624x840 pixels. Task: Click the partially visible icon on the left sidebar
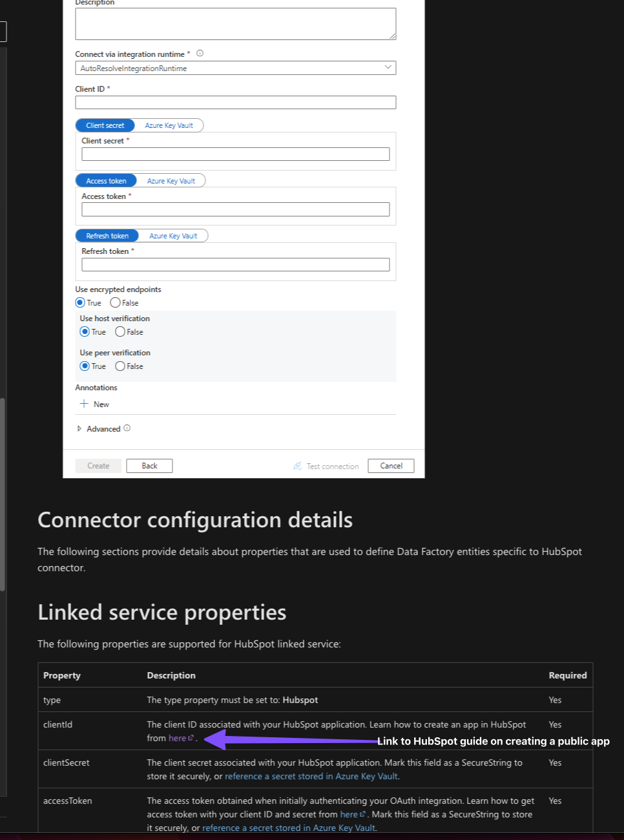coord(1,31)
